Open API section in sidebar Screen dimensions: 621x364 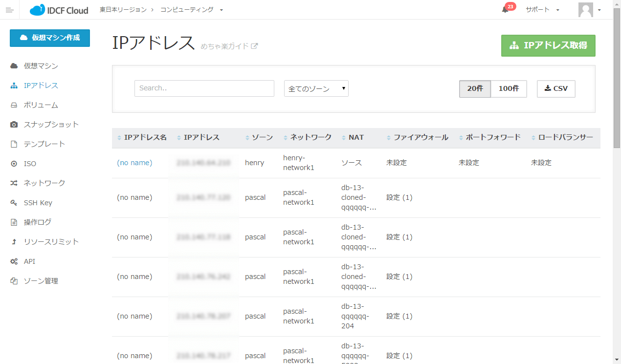point(29,261)
